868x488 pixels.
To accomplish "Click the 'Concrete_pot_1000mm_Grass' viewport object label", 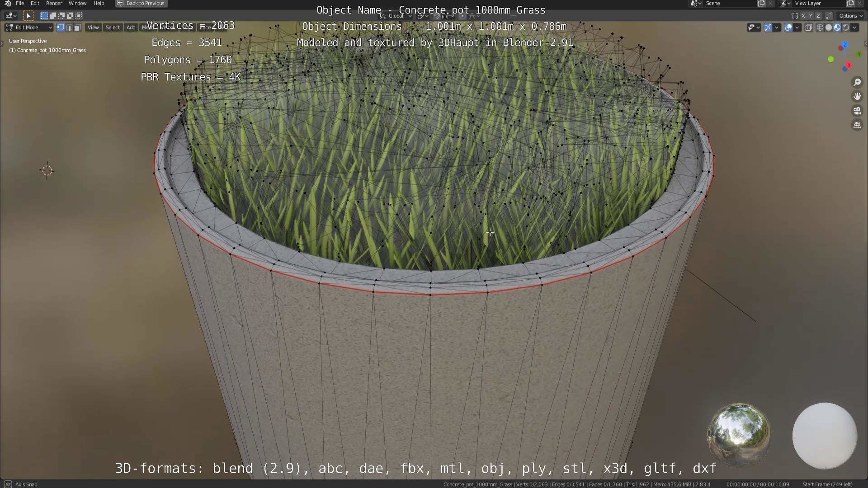I will pos(47,50).
